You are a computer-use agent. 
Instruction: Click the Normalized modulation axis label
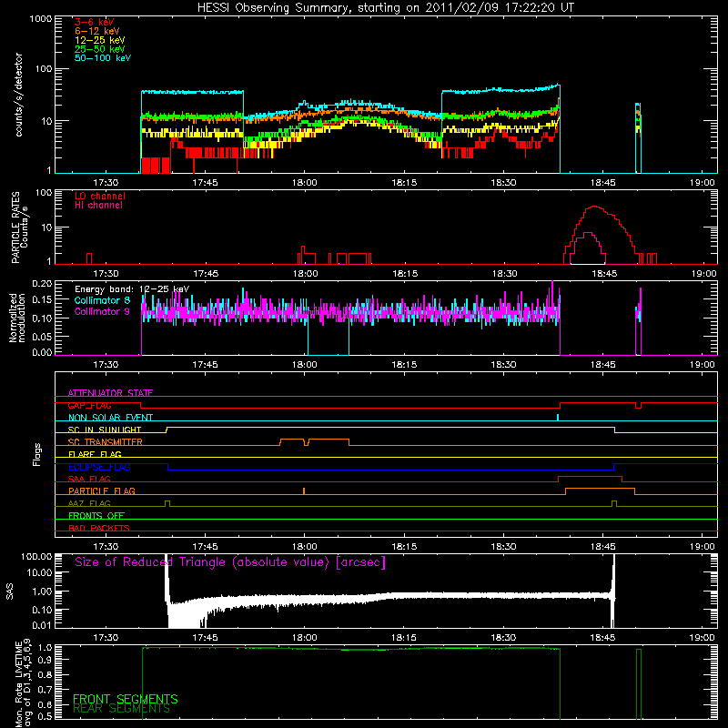tap(17, 318)
